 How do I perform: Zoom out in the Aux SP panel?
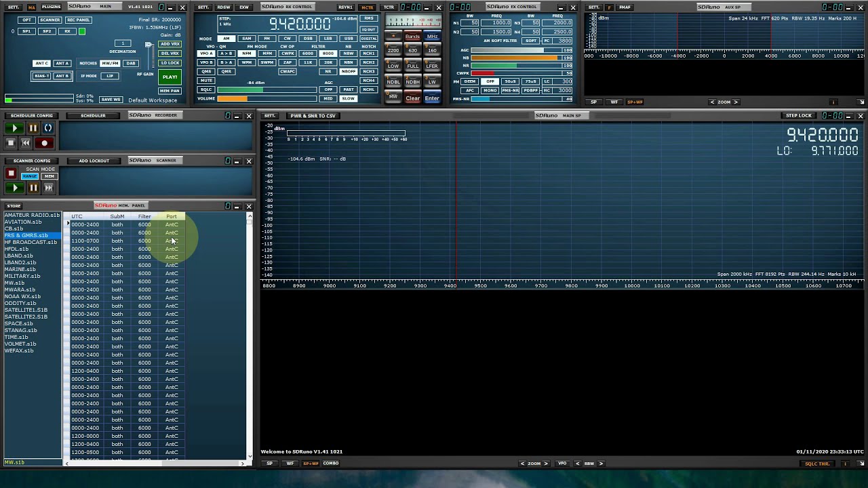pyautogui.click(x=712, y=102)
